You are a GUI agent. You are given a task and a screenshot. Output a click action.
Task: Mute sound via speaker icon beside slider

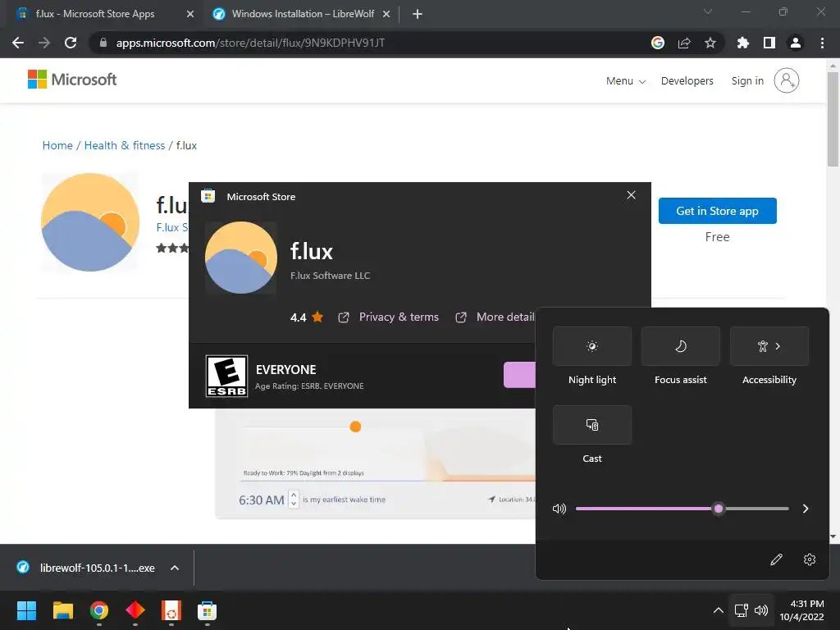click(x=559, y=509)
